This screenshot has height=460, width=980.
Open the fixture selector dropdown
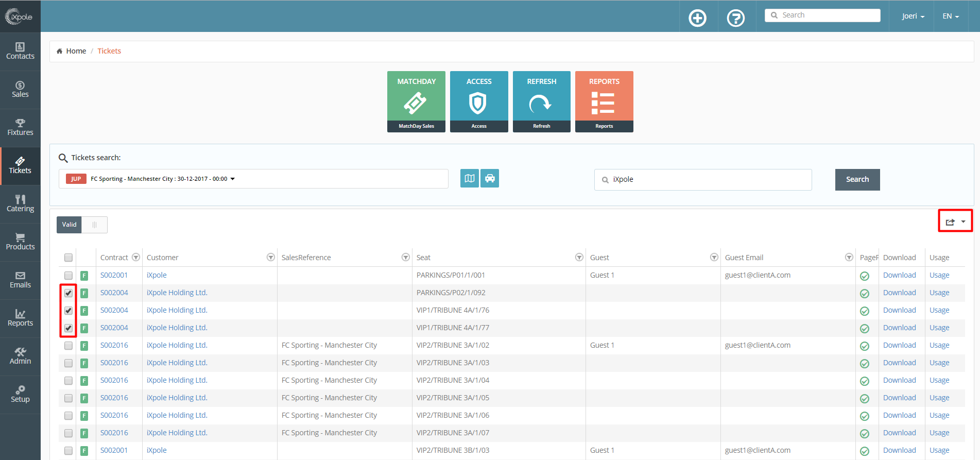[x=253, y=179]
